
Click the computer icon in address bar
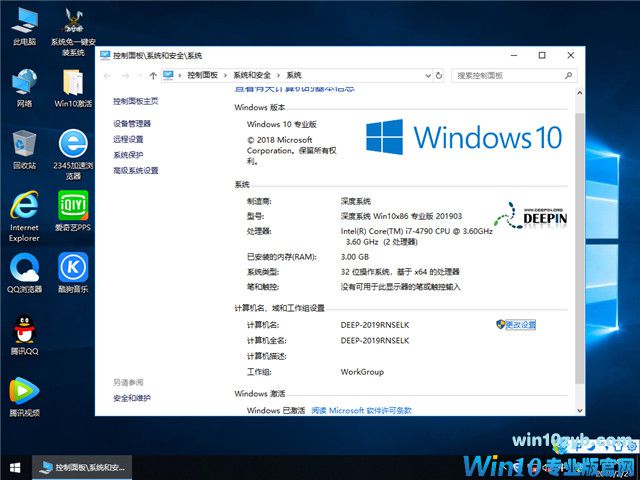coord(168,75)
